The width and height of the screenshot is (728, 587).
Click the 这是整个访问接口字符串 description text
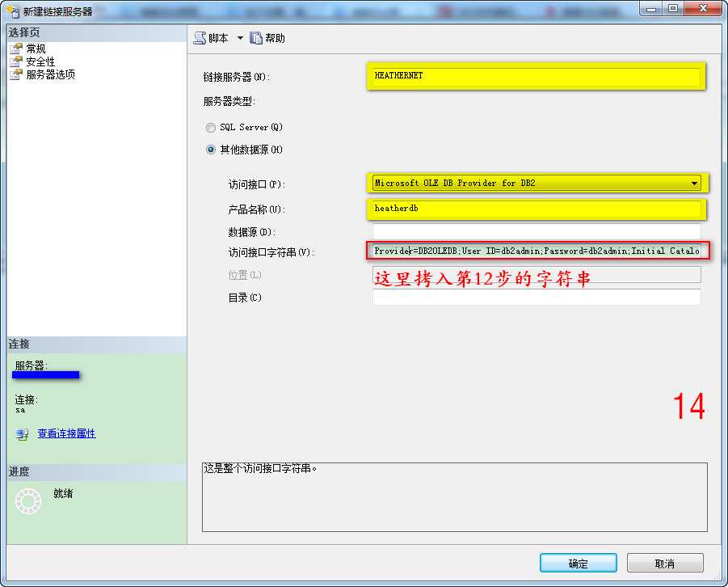(x=260, y=468)
